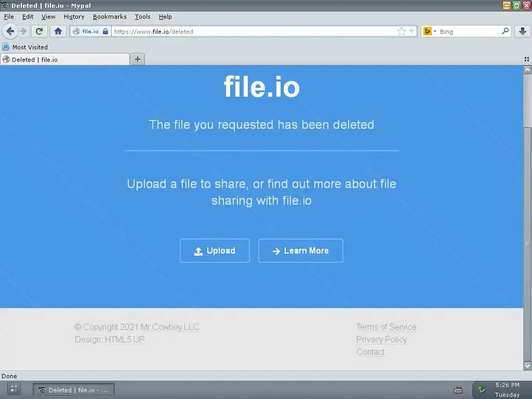This screenshot has width=532, height=399.
Task: Click the list all tabs icon
Action: [x=527, y=59]
